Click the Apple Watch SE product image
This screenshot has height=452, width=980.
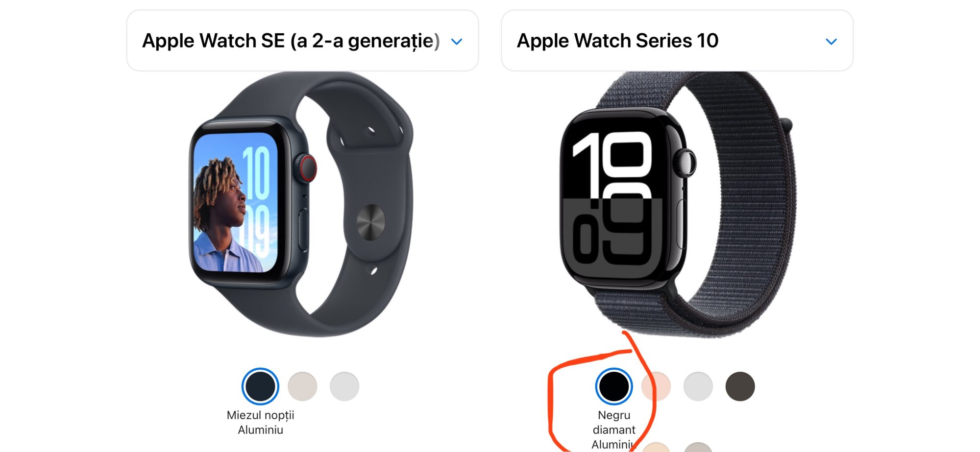[301, 204]
